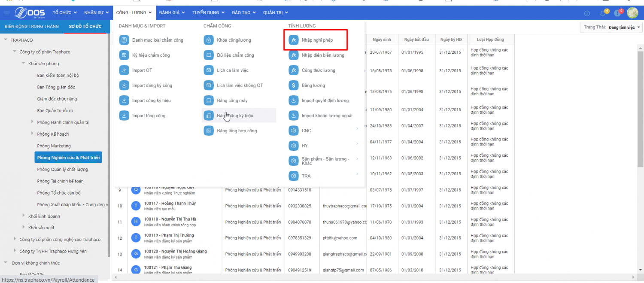
Task: Open employee 100118 - Nguyễn Thị Thu Hà
Action: pos(170,219)
